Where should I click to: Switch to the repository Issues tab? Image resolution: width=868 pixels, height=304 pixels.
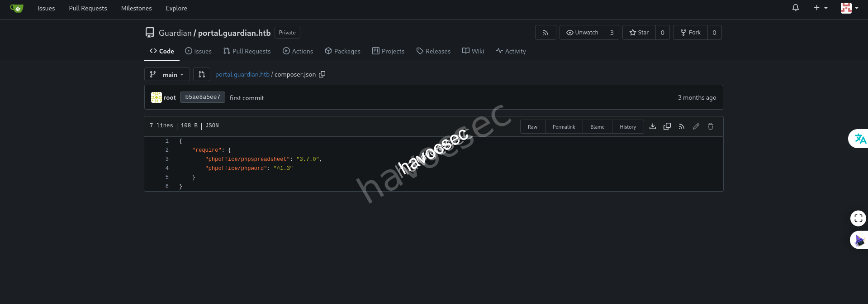[x=198, y=51]
